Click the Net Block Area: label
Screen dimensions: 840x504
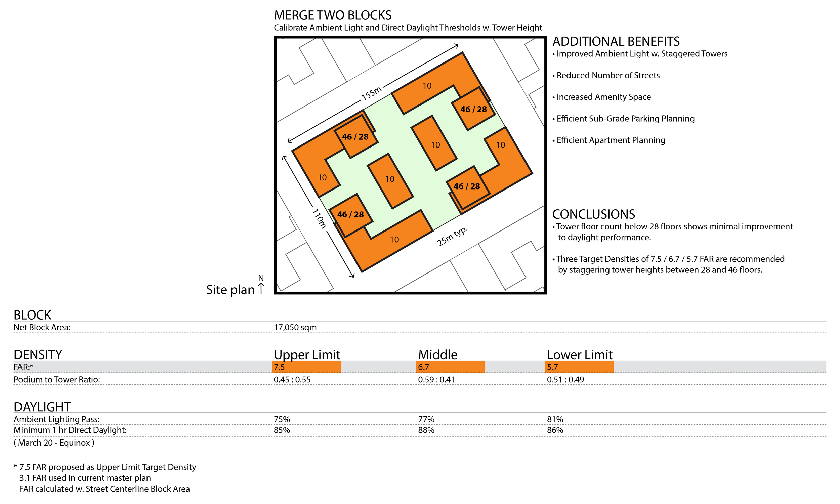(x=42, y=327)
